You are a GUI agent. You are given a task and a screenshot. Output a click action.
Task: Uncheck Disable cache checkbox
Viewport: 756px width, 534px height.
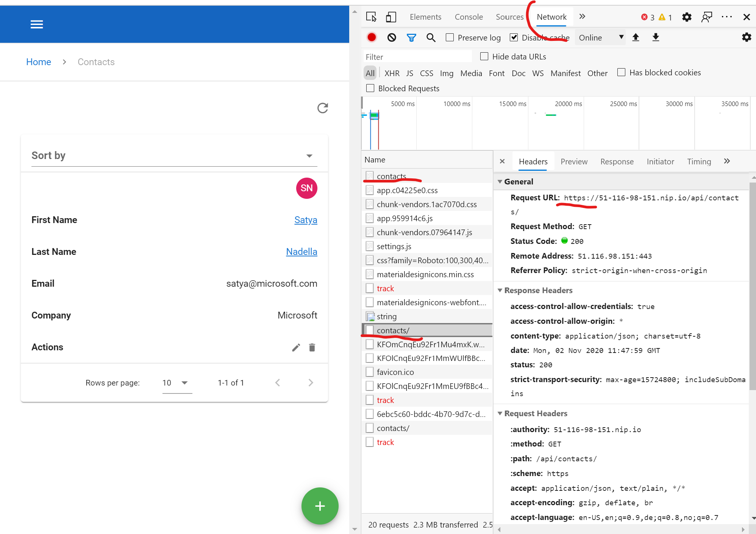514,37
